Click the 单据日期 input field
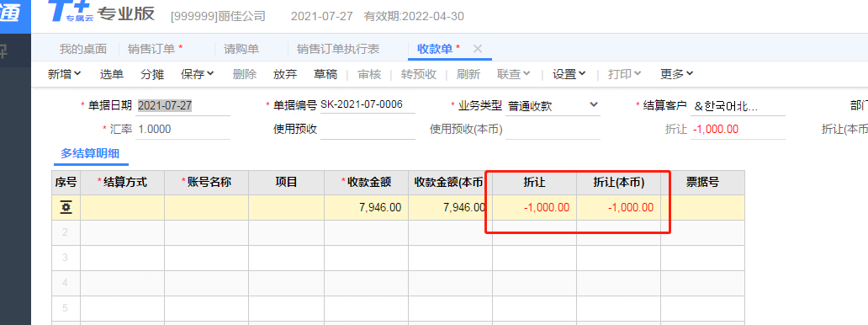Screen dimensions: 868x325 183,105
